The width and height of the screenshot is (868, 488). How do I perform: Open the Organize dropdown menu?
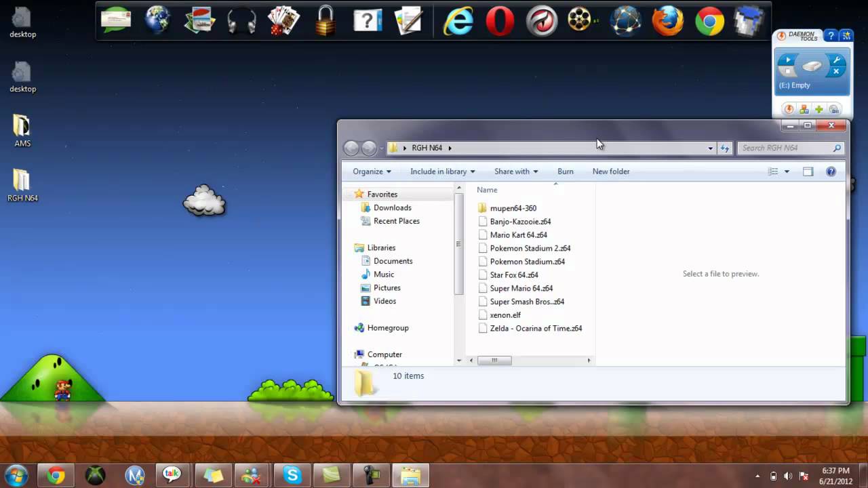click(372, 171)
